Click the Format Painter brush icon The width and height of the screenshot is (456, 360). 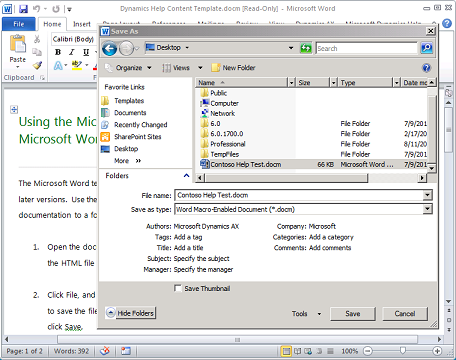click(x=37, y=65)
